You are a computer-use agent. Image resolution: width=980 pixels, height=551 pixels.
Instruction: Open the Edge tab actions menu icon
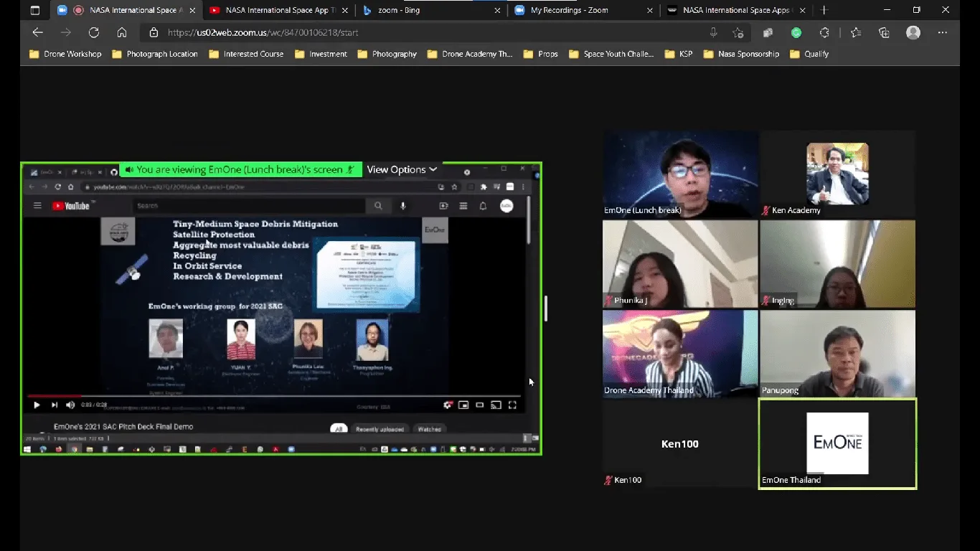click(x=35, y=11)
